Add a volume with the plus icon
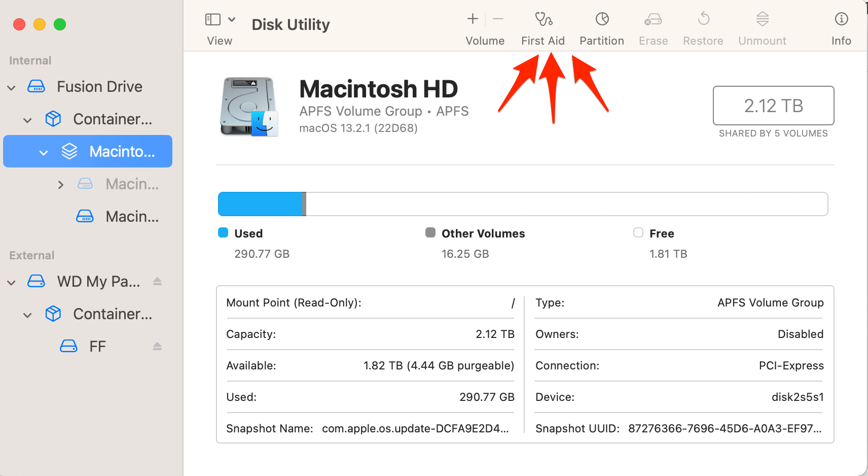The image size is (868, 476). coord(473,19)
